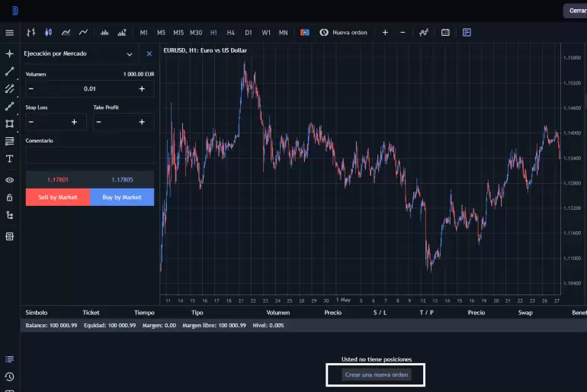
Task: Open the hamburger menu in the toolbar
Action: [9, 33]
